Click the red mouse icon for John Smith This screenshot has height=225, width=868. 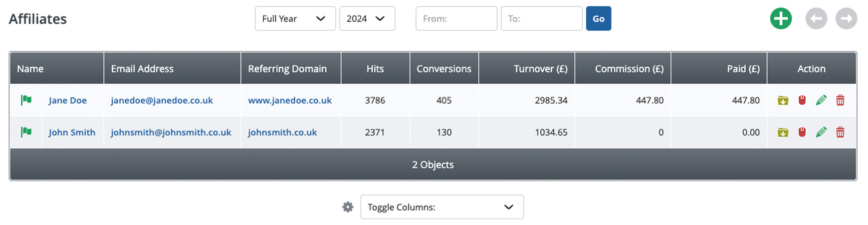[802, 132]
